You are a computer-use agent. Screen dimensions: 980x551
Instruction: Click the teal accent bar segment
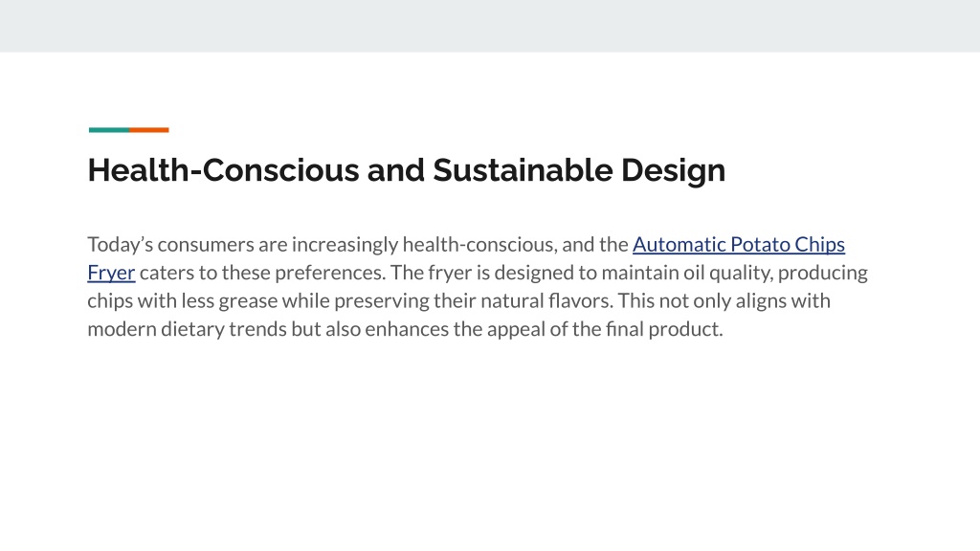click(x=109, y=130)
